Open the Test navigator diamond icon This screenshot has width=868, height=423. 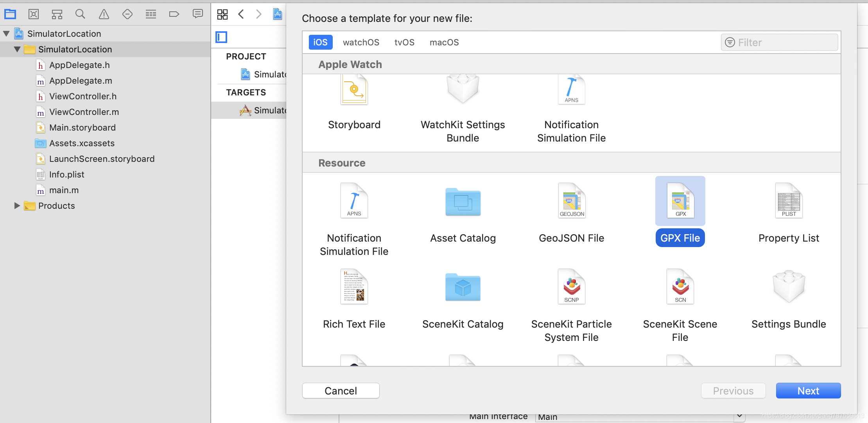[127, 14]
